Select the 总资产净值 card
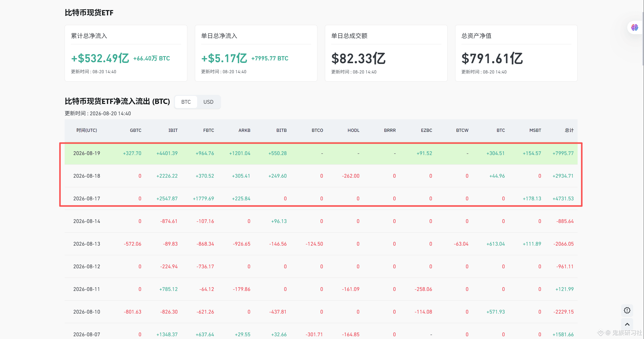This screenshot has width=644, height=339. (516, 53)
